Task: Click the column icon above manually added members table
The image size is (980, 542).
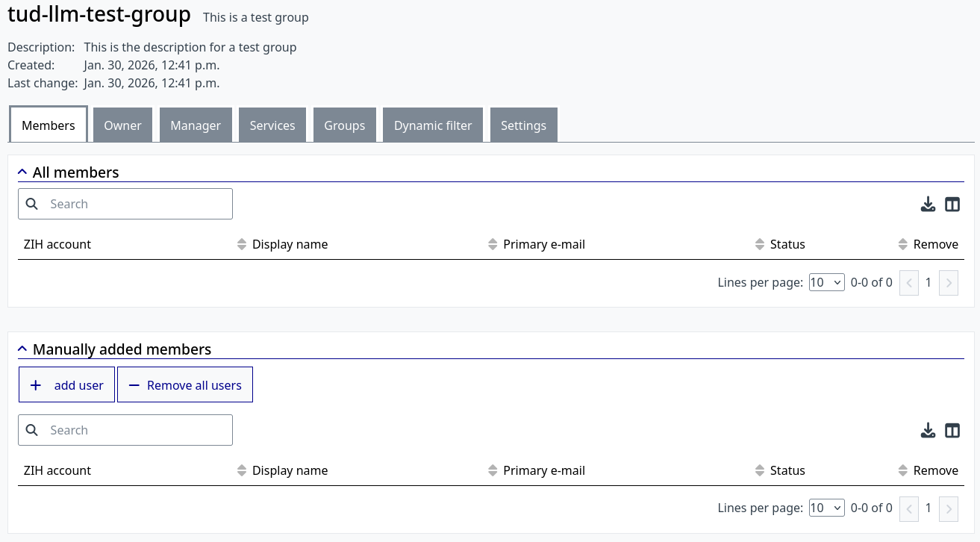Action: 952,431
